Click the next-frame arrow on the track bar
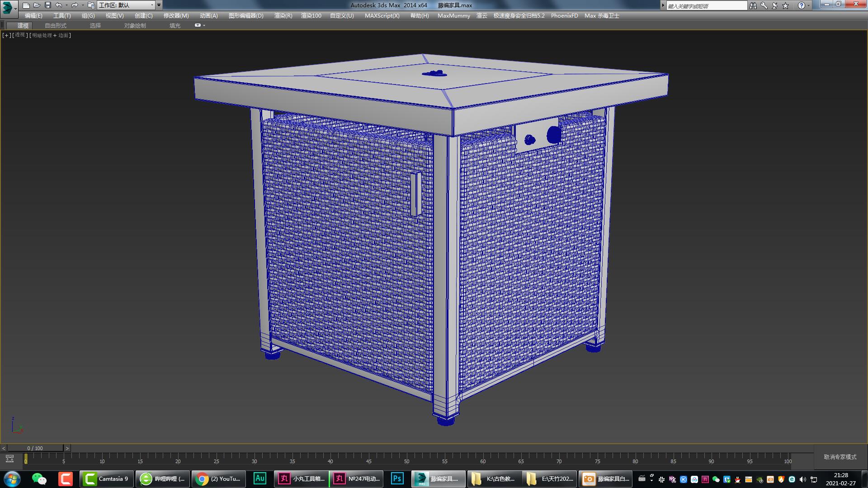This screenshot has height=488, width=868. 68,448
